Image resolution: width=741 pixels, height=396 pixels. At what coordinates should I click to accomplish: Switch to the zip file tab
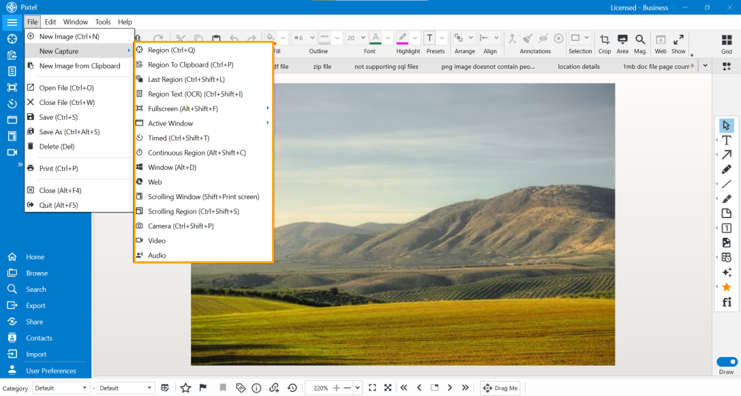coord(322,67)
